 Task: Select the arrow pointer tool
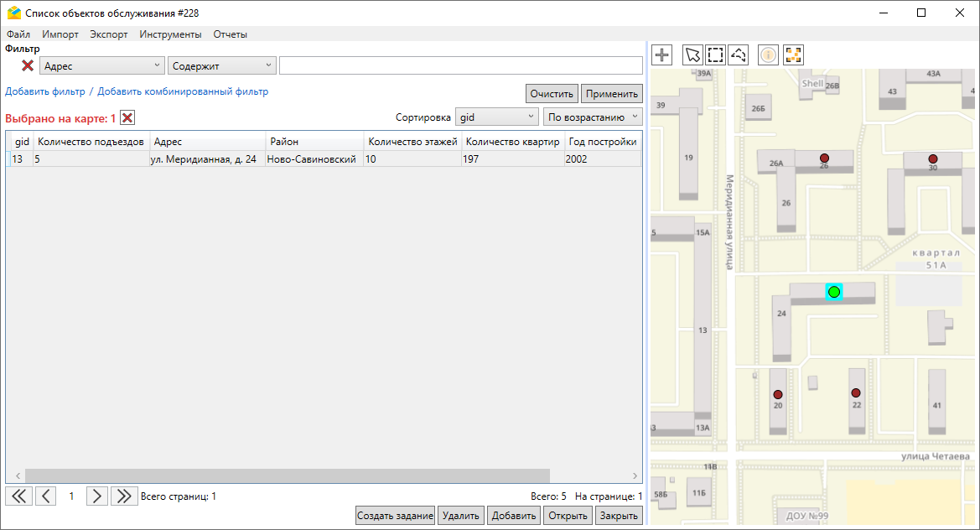(692, 55)
